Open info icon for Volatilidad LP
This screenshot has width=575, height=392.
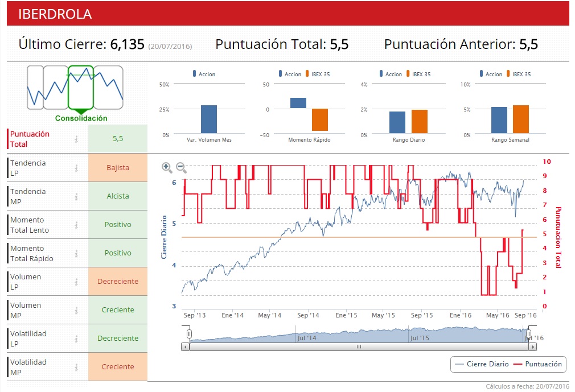click(76, 339)
